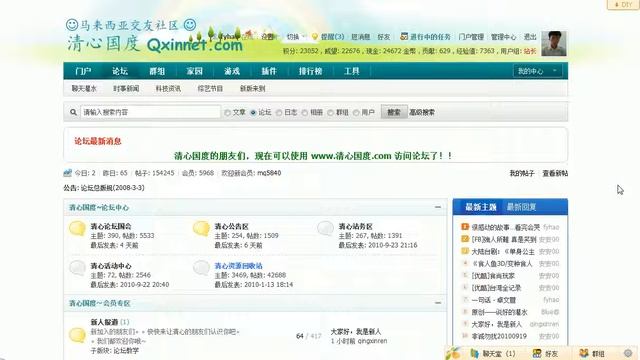Select the 文章 search radio button
This screenshot has width=640, height=360.
coord(227,113)
